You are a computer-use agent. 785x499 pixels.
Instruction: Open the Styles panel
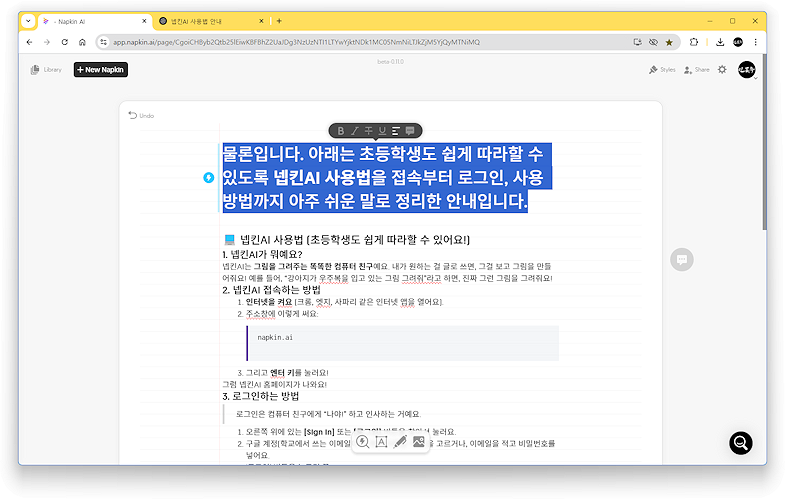pos(662,70)
